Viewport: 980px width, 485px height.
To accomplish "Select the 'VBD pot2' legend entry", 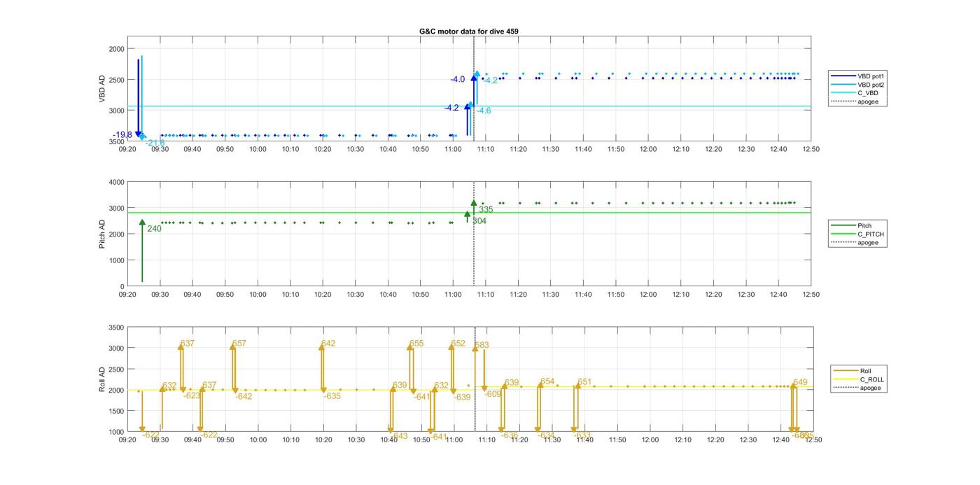I will coord(871,85).
